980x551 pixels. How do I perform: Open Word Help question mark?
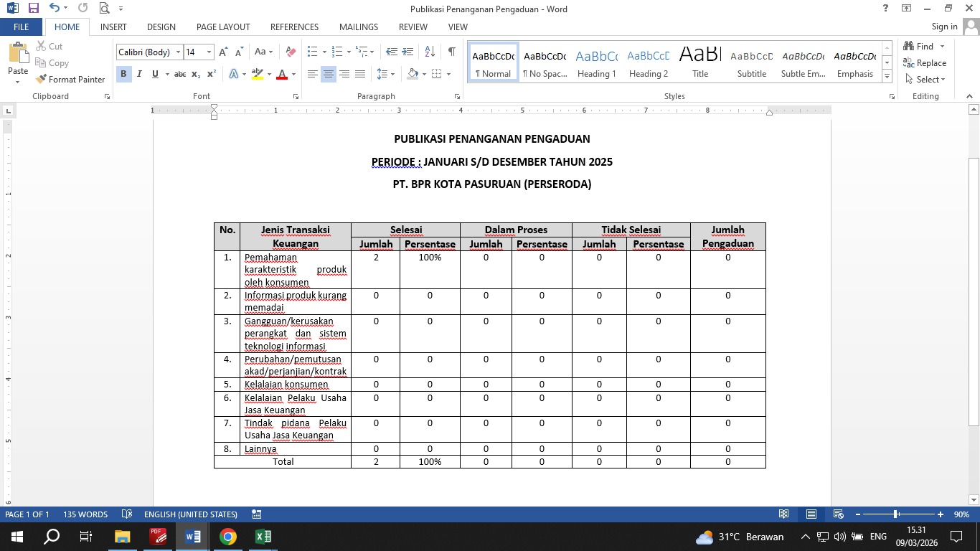coord(886,9)
